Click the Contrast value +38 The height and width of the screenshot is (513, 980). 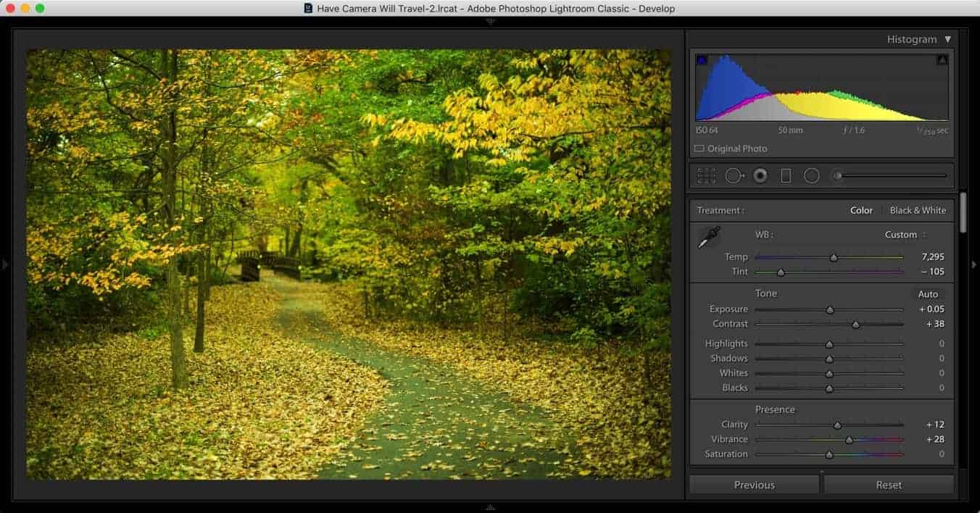(x=935, y=323)
